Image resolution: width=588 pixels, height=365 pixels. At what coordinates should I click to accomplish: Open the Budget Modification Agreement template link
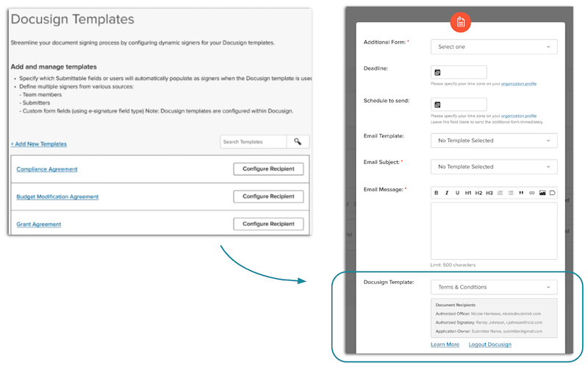coord(57,196)
